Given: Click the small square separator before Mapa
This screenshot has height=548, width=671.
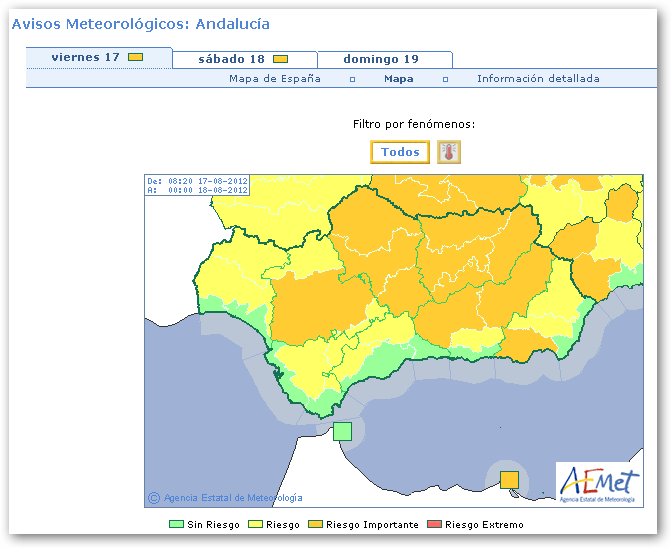Looking at the screenshot, I should point(352,79).
